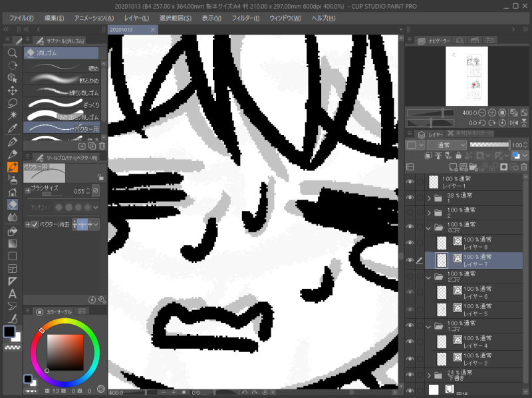Select the Eraser tool in toolbar

12,205
